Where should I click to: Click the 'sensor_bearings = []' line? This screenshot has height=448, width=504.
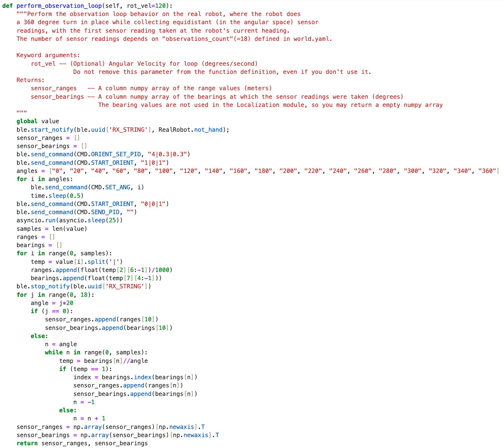(52, 146)
